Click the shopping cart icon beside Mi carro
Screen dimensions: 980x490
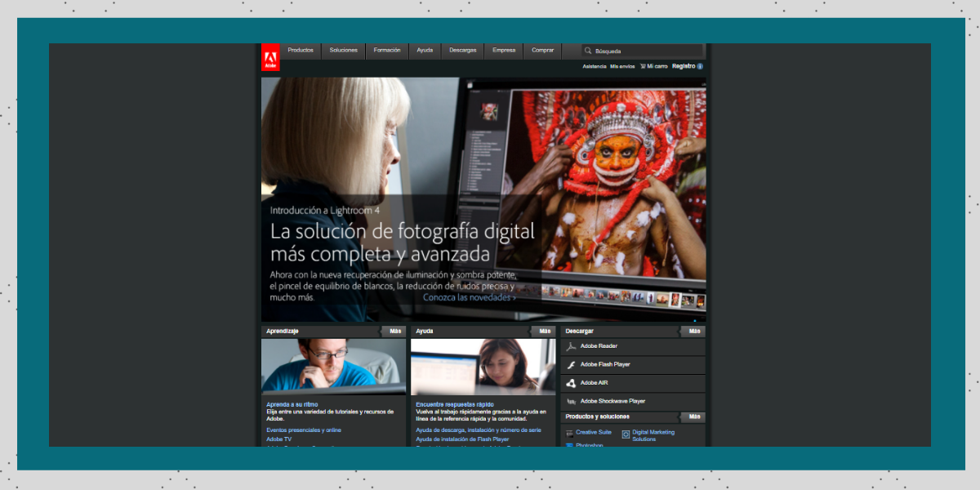point(643,66)
